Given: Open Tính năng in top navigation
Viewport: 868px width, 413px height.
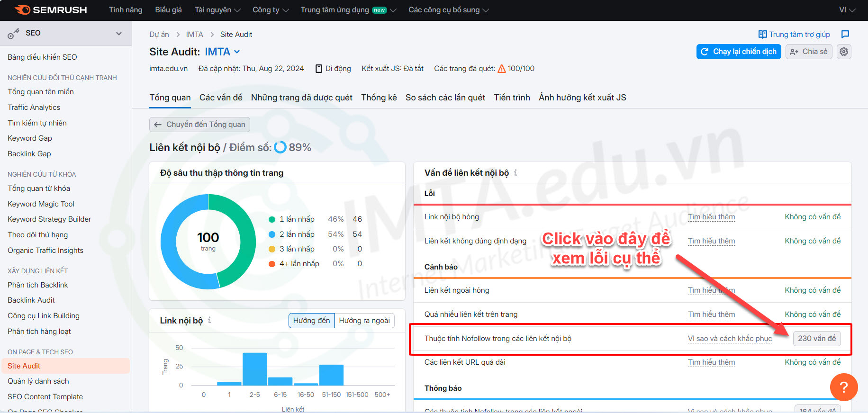Looking at the screenshot, I should [126, 10].
